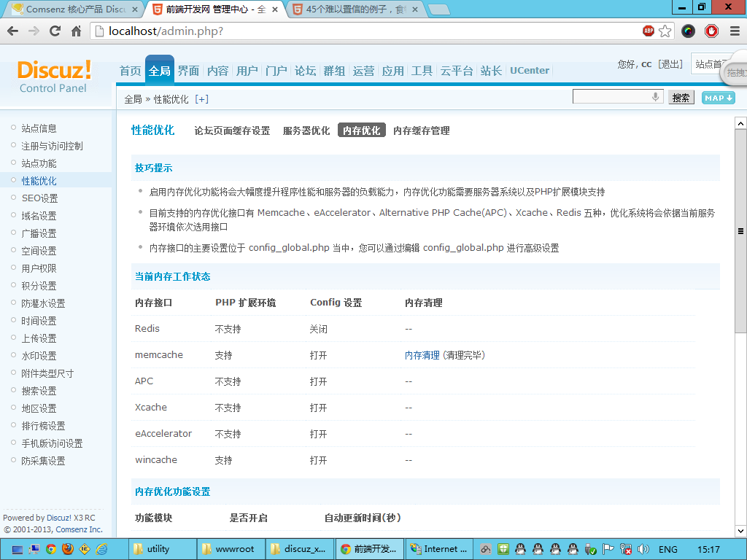Go back with the browser back arrow
This screenshot has width=747, height=560.
[x=13, y=31]
